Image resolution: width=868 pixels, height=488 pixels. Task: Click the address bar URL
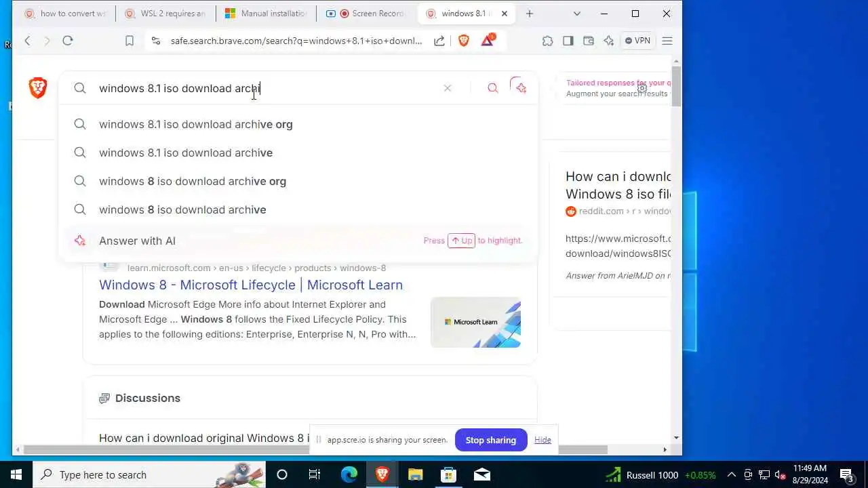(296, 41)
